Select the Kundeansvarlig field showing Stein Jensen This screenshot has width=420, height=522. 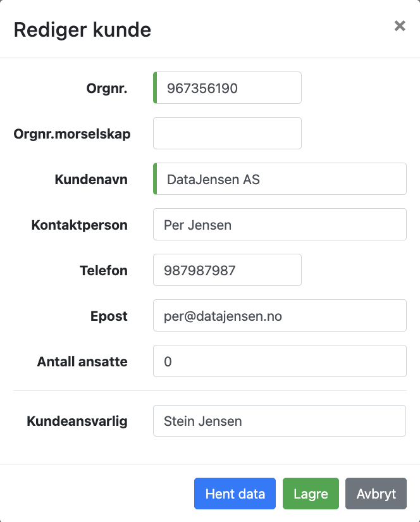pos(280,421)
